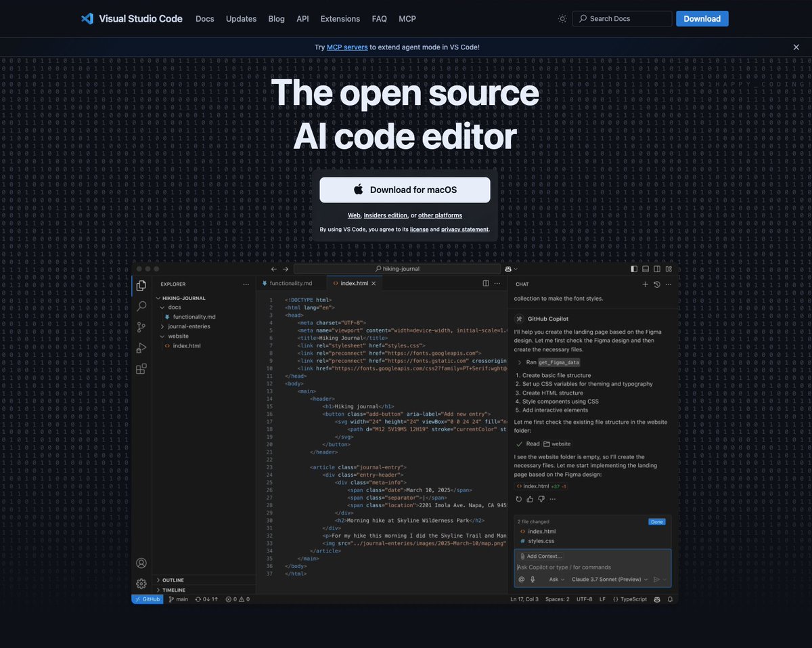Open the customize layout icon in title bar
The height and width of the screenshot is (648, 812).
tap(668, 269)
